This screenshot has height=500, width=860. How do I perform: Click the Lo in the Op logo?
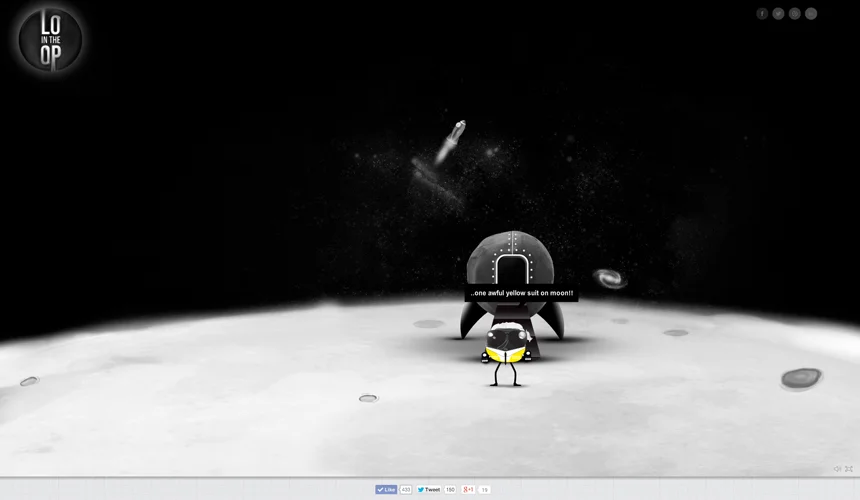[50, 39]
